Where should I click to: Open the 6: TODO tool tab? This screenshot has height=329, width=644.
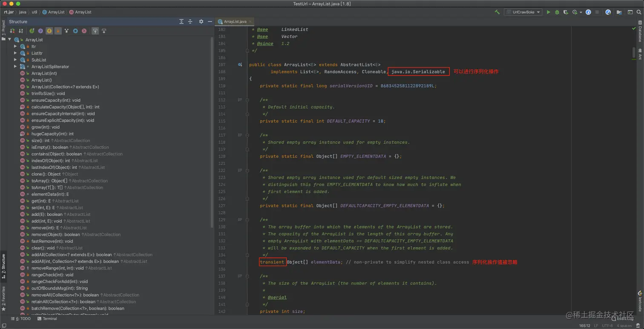(20, 319)
